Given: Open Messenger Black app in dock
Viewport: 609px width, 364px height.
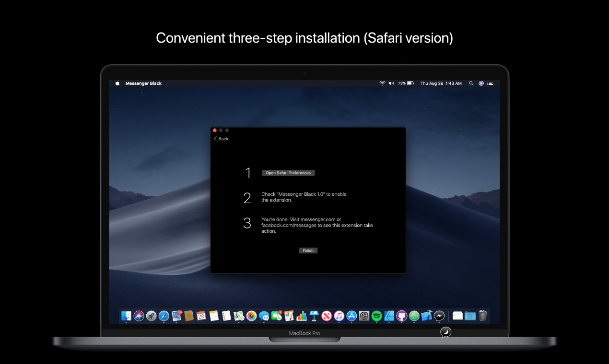Looking at the screenshot, I should point(439,316).
